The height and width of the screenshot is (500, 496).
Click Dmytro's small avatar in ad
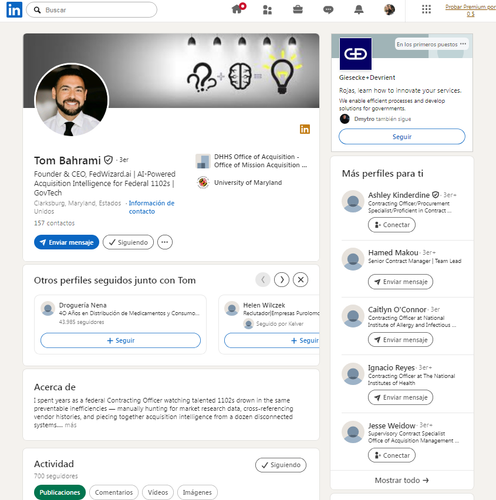[x=345, y=119]
